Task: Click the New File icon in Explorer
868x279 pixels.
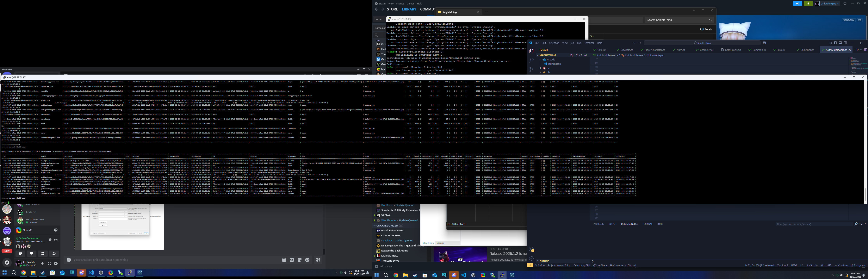Action: [571, 55]
